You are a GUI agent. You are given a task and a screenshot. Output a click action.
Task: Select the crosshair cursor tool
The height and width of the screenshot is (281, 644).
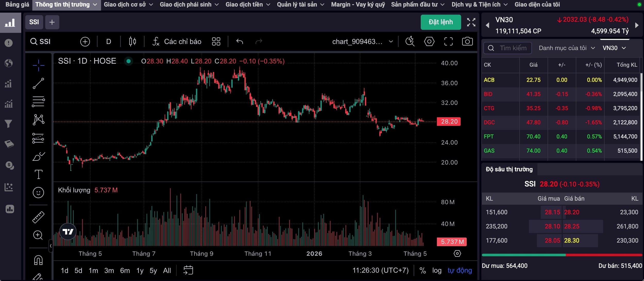click(38, 65)
